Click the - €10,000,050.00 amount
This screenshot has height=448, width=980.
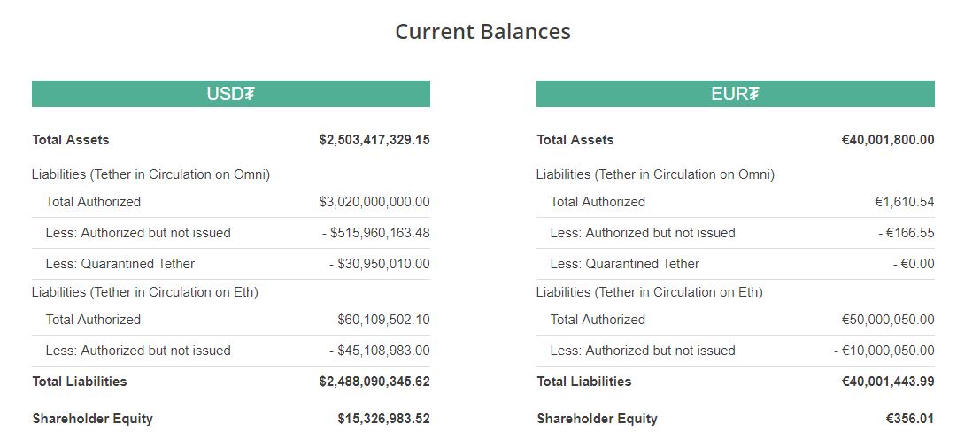point(884,351)
